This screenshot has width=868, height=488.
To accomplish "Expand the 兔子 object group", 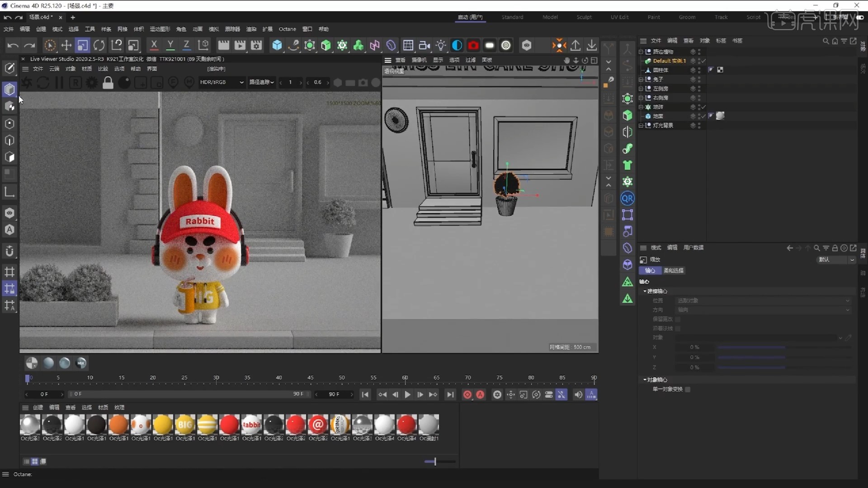I will coord(641,80).
